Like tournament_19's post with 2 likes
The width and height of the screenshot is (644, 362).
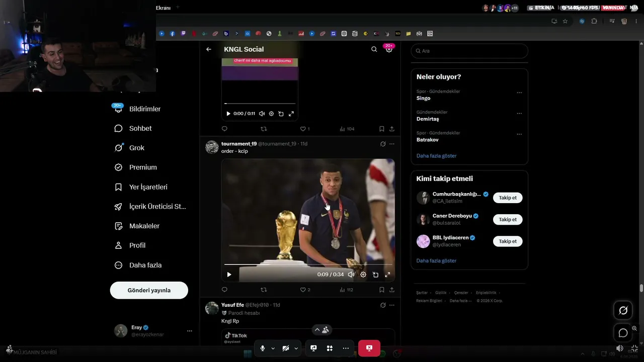coord(305,290)
